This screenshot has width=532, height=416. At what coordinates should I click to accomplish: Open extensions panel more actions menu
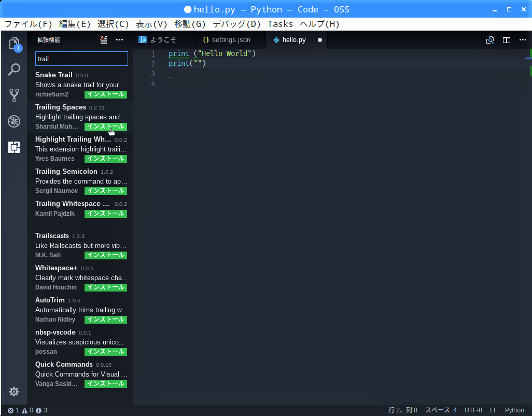119,40
